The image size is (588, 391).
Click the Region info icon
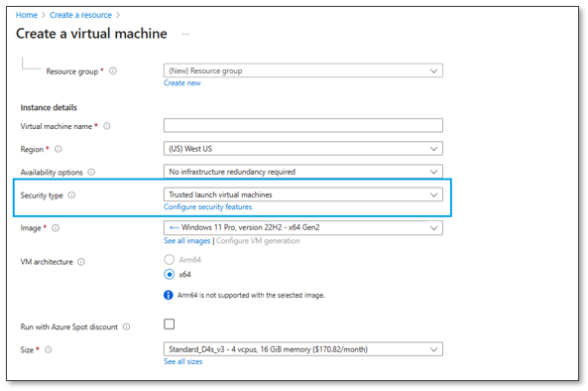tap(59, 149)
